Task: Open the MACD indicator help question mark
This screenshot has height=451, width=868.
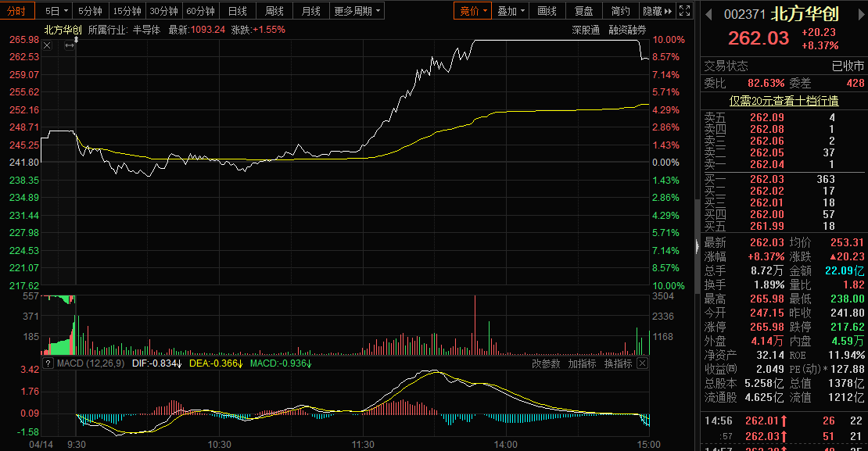Action: pyautogui.click(x=48, y=363)
